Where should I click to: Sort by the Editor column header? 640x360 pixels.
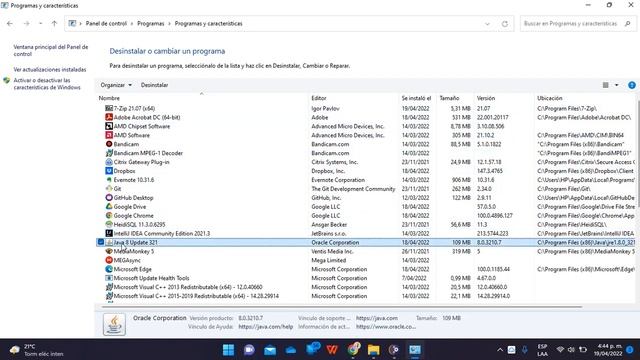(x=353, y=98)
